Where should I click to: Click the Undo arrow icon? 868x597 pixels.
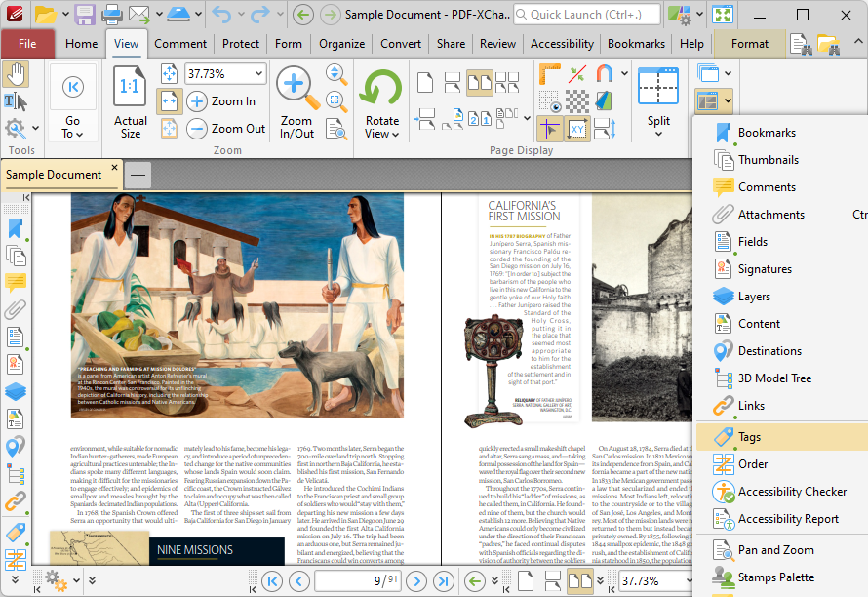pos(221,15)
